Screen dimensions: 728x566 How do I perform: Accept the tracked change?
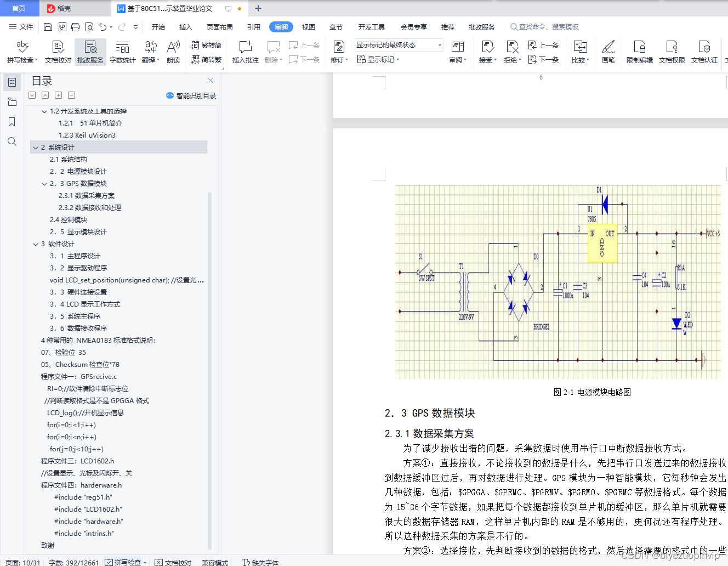pyautogui.click(x=487, y=52)
